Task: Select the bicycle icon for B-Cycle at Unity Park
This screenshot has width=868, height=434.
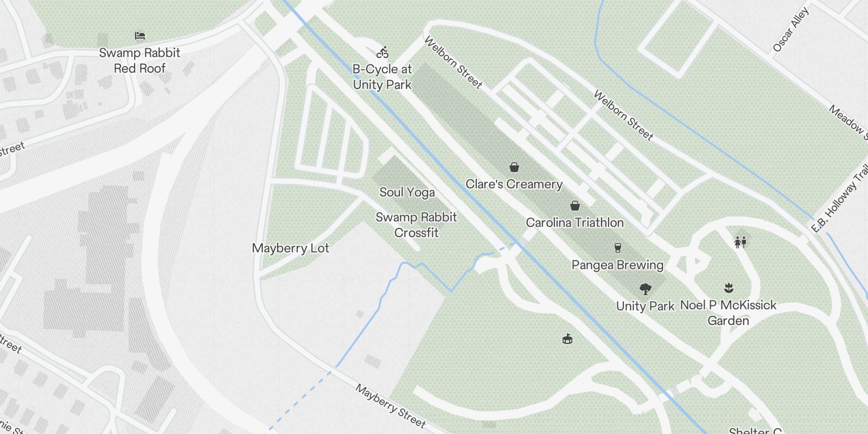Action: click(382, 53)
